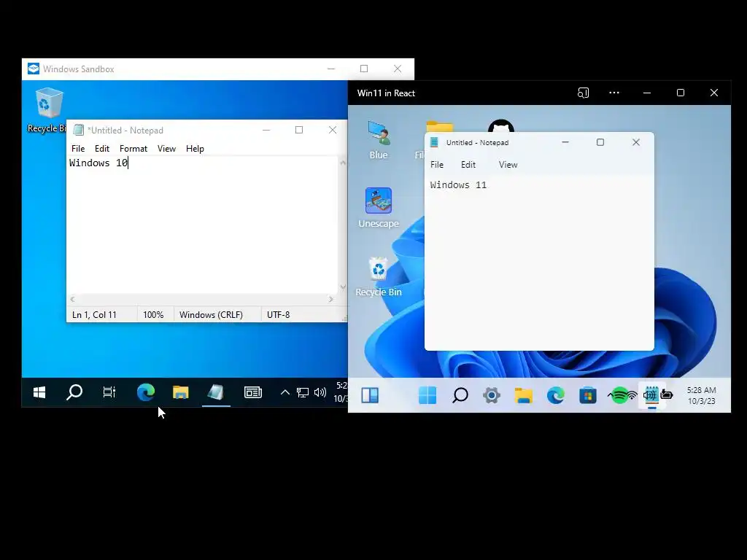The height and width of the screenshot is (560, 747).
Task: Close the Windows Sandbox window
Action: (x=398, y=69)
